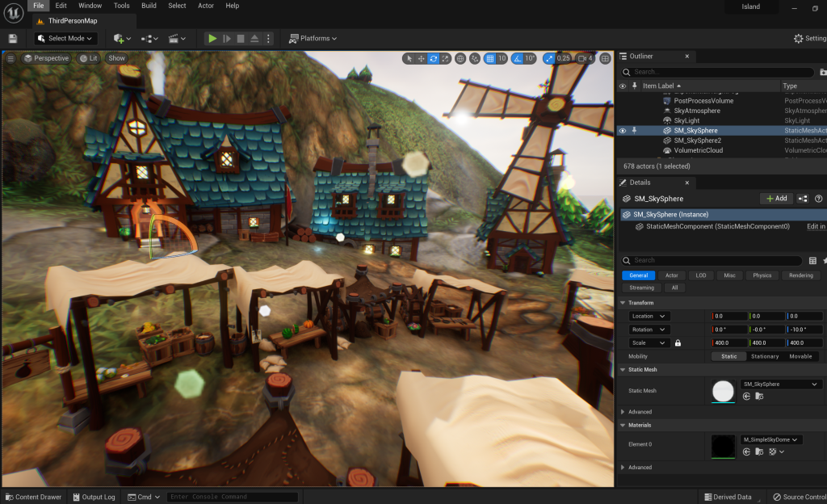Click the Outliner search field
Viewport: 827px width, 504px height.
[x=717, y=72]
